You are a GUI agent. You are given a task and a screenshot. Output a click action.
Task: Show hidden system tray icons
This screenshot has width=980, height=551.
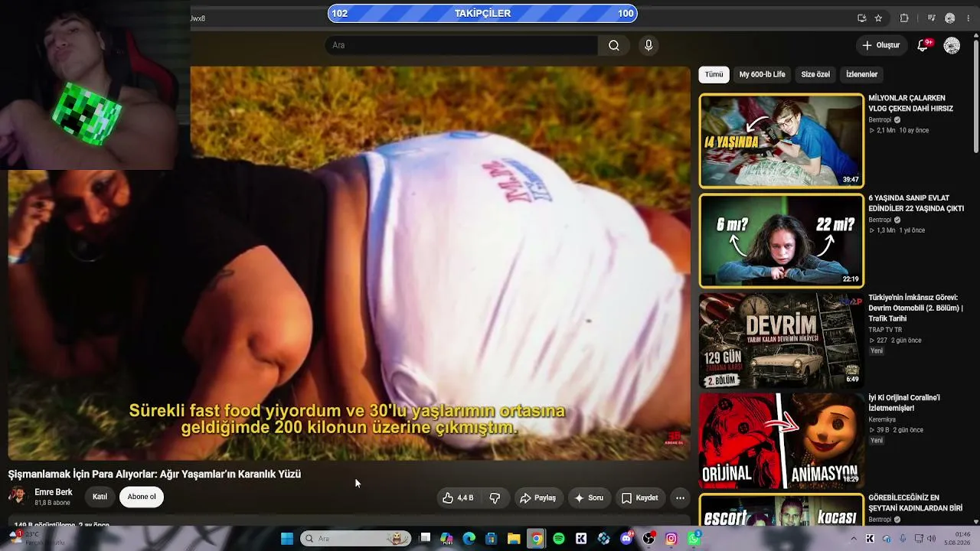[854, 539]
